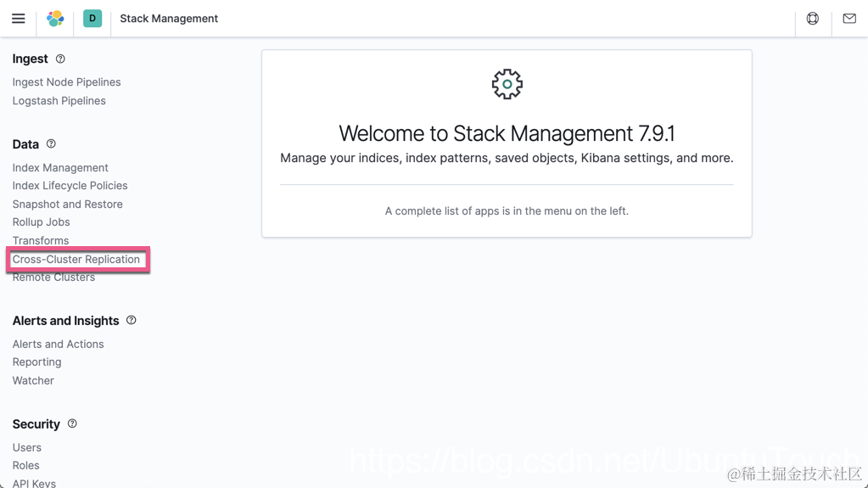The height and width of the screenshot is (488, 868).
Task: Open Cross-Cluster Replication
Action: pyautogui.click(x=76, y=259)
